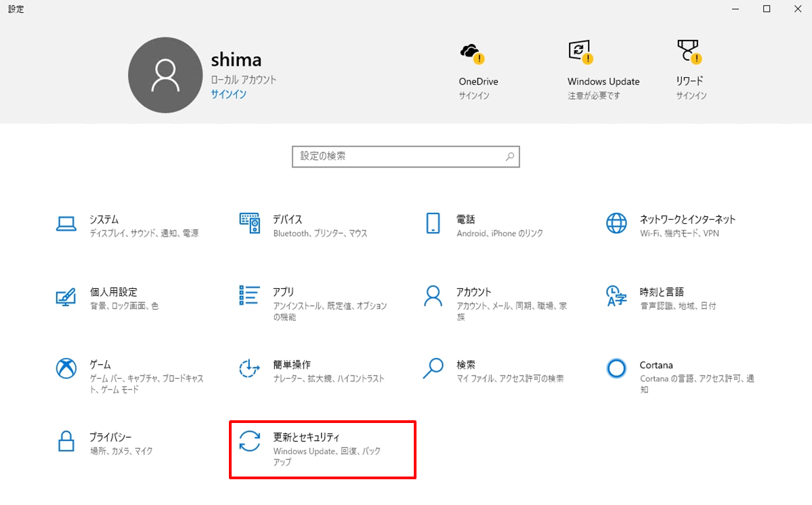This screenshot has height=505, width=812.
Task: Click Bluetooth、プリンター、マウス description
Action: (x=320, y=233)
